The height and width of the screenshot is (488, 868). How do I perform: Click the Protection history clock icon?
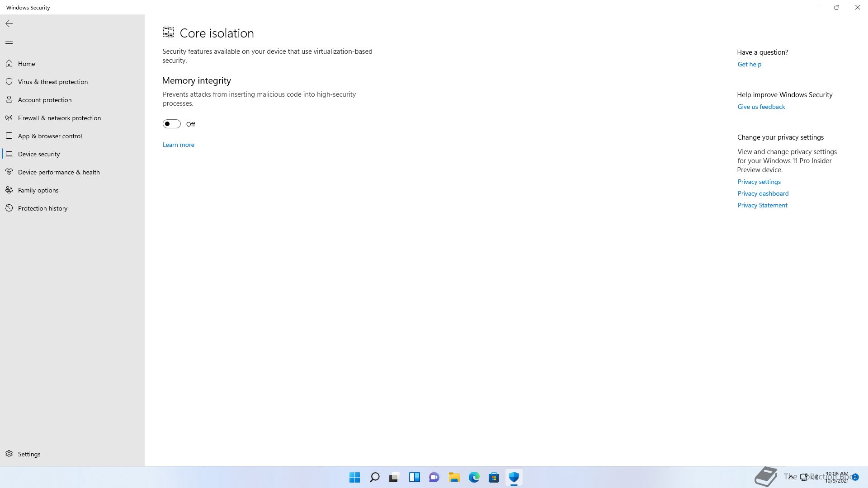click(9, 208)
